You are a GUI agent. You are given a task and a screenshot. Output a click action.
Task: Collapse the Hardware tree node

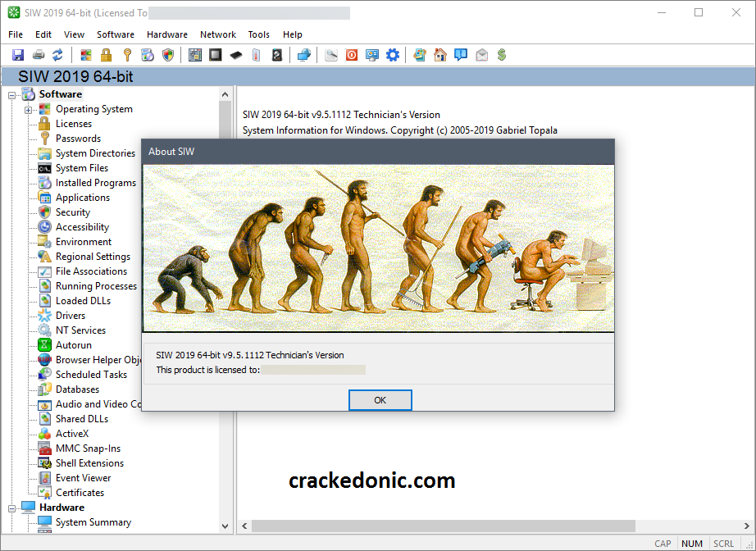pos(11,508)
